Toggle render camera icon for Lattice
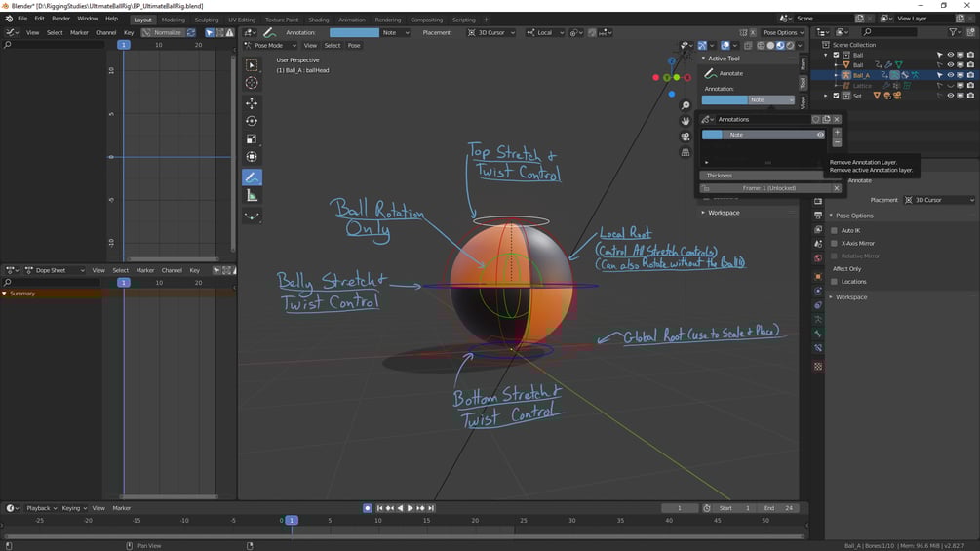This screenshot has height=551, width=980. tap(970, 86)
